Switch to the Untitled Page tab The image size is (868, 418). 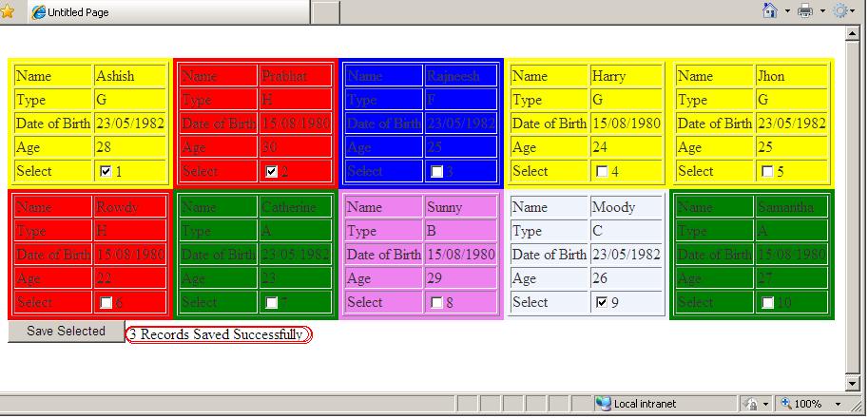pyautogui.click(x=168, y=12)
